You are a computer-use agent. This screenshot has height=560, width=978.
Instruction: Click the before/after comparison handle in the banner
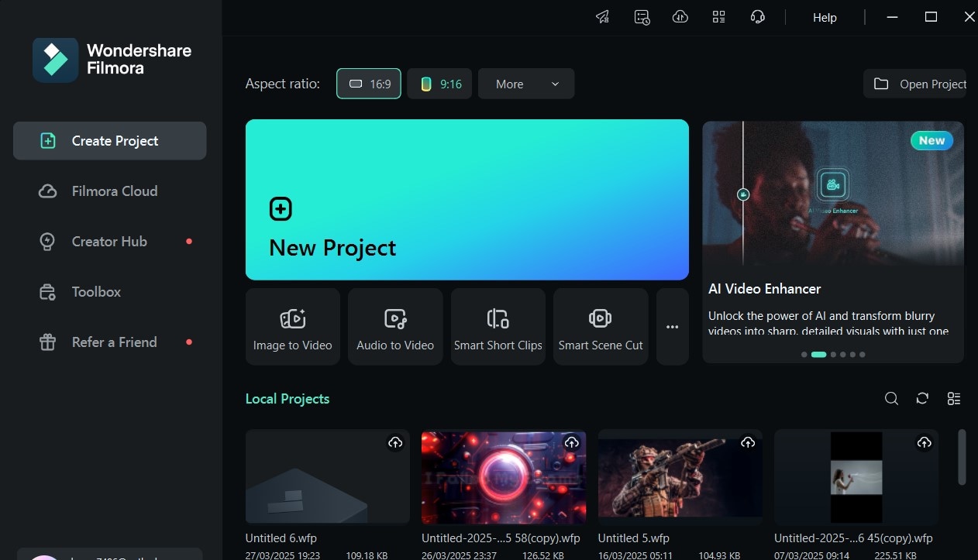[x=743, y=194]
